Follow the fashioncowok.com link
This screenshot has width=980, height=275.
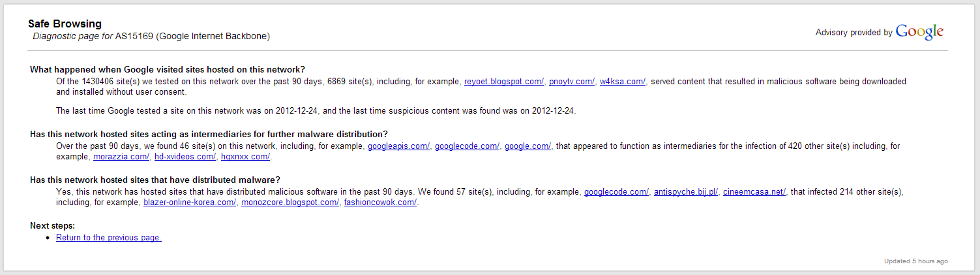pyautogui.click(x=380, y=202)
